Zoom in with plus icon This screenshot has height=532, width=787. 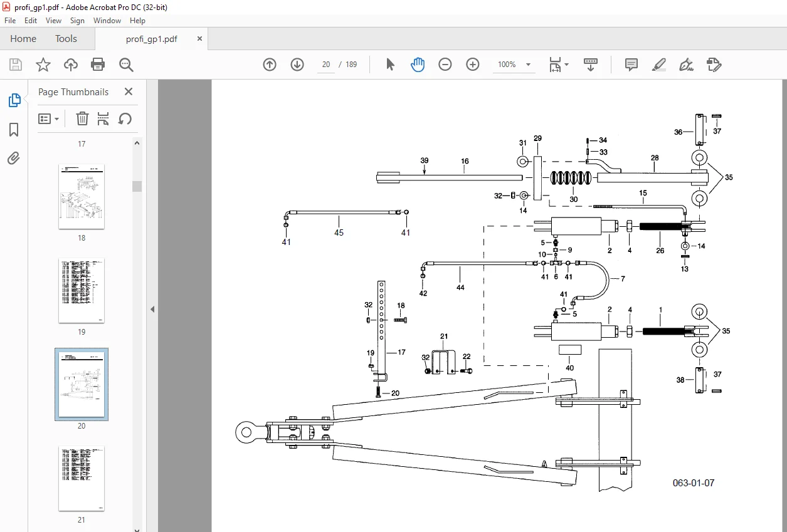473,65
